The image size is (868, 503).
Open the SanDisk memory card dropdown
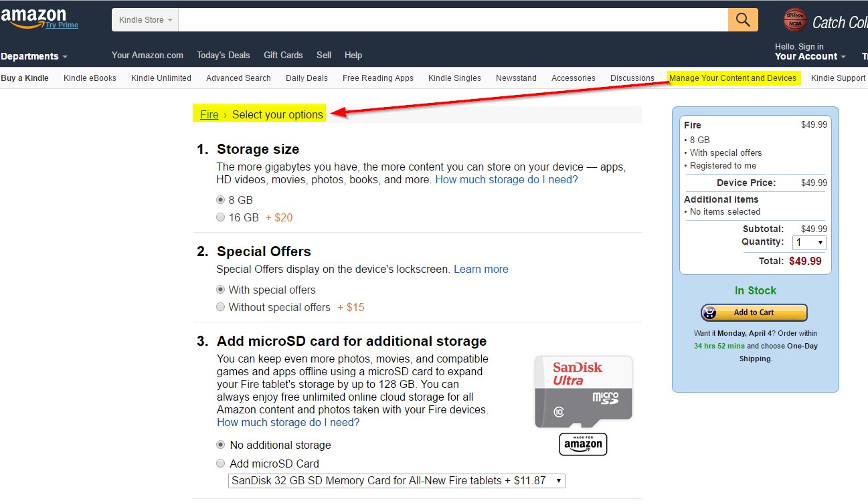[397, 480]
